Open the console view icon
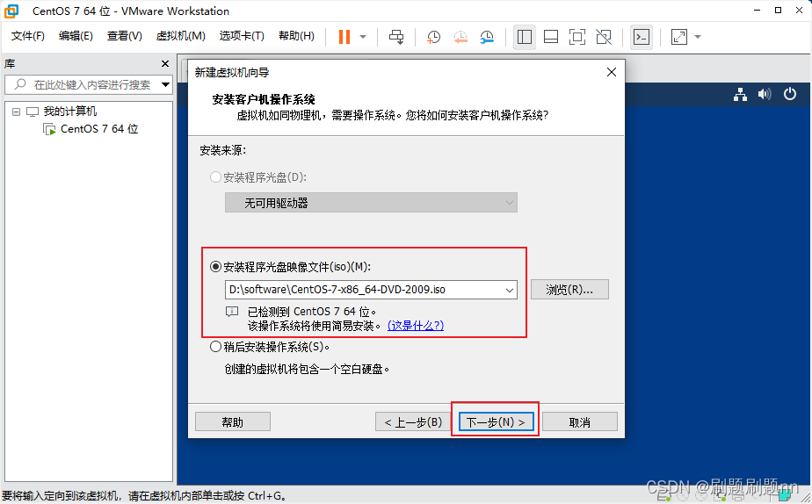Viewport: 812px width, 504px height. (x=642, y=37)
